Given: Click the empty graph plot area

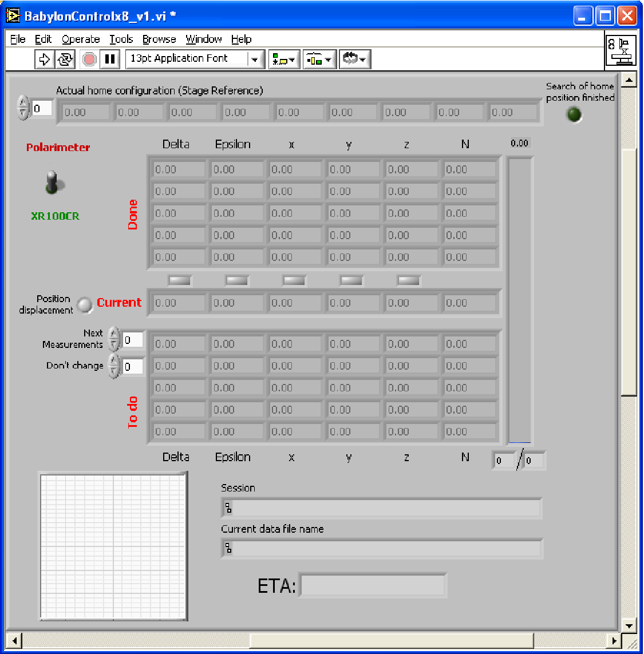Looking at the screenshot, I should (113, 546).
